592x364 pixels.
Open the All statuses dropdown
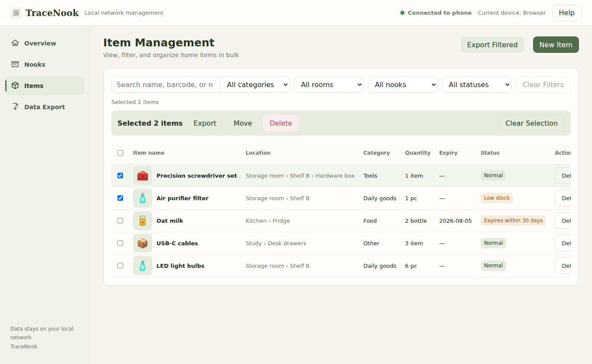tap(477, 84)
